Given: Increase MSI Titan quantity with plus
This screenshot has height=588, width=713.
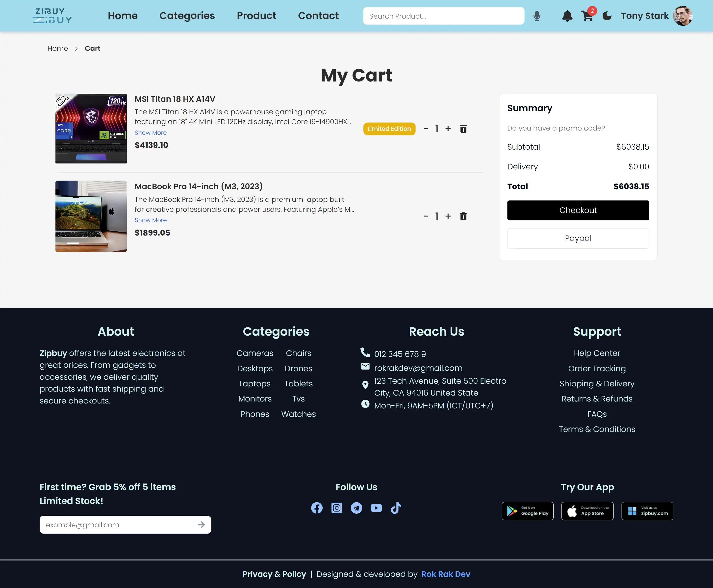Looking at the screenshot, I should pyautogui.click(x=448, y=129).
